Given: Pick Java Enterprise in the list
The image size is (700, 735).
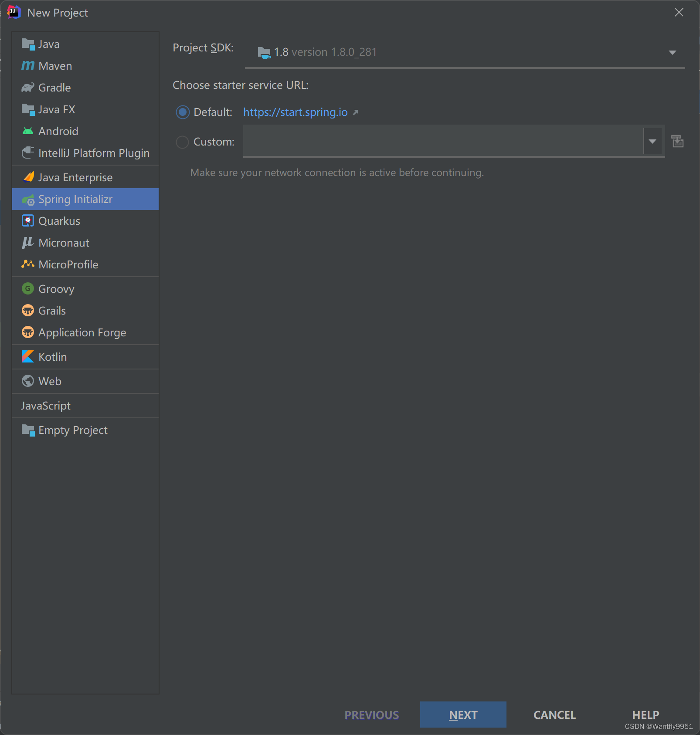Looking at the screenshot, I should click(85, 177).
